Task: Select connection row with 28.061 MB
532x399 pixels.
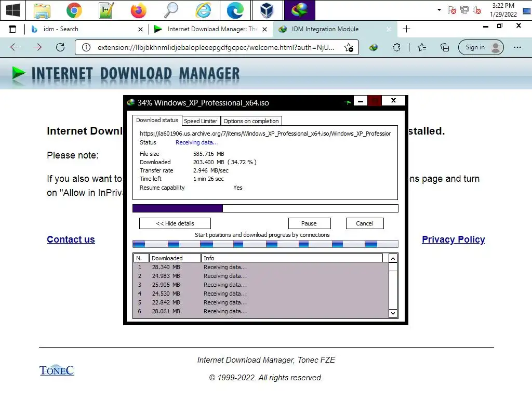Action: 261,312
